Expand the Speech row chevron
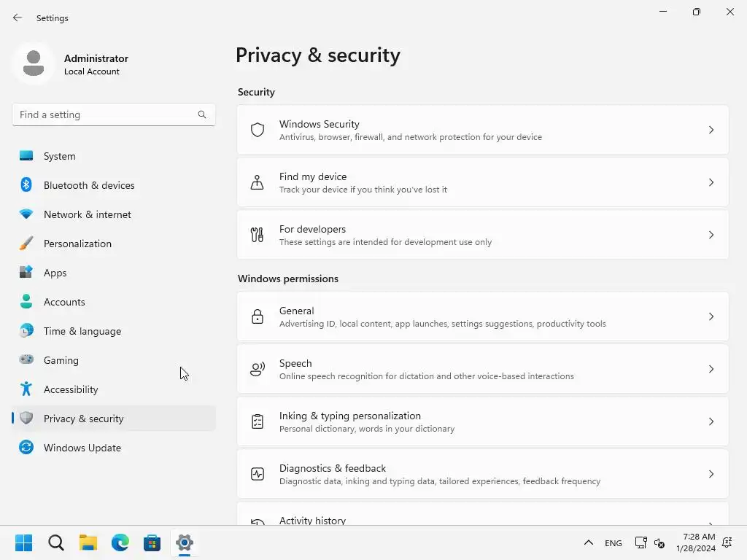 pos(711,369)
